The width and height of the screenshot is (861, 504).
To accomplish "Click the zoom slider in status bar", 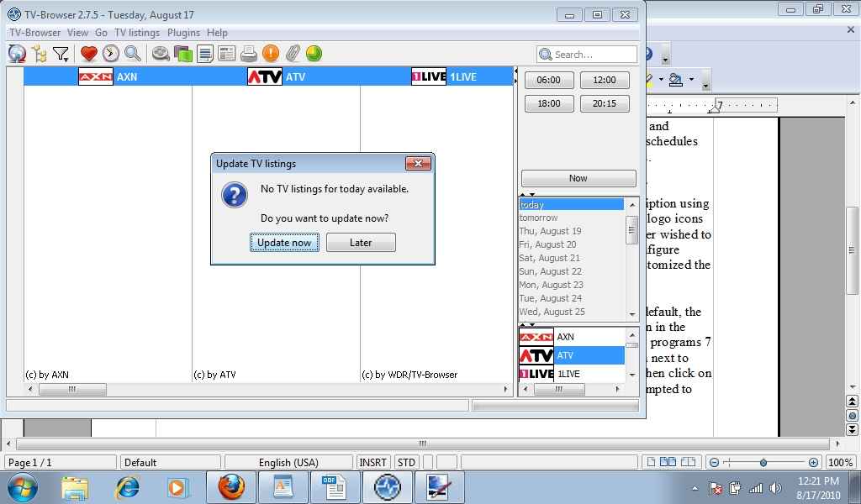I will coord(763,463).
